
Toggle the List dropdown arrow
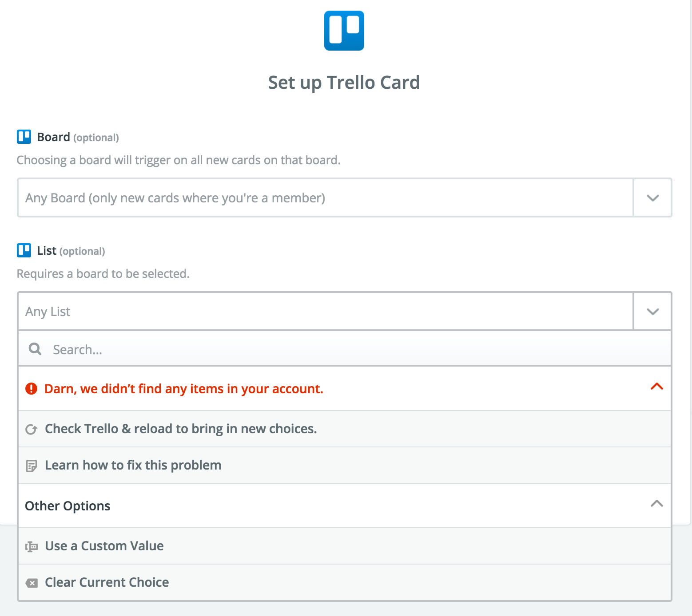coord(652,312)
